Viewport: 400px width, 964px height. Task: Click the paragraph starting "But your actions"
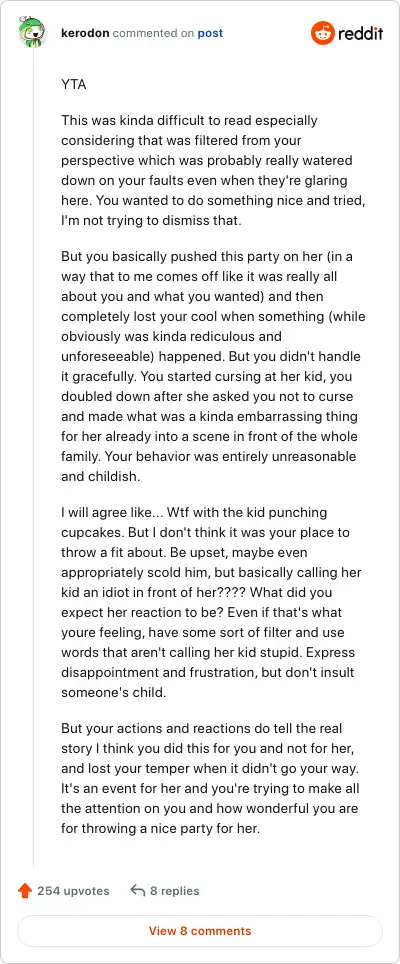[x=213, y=778]
